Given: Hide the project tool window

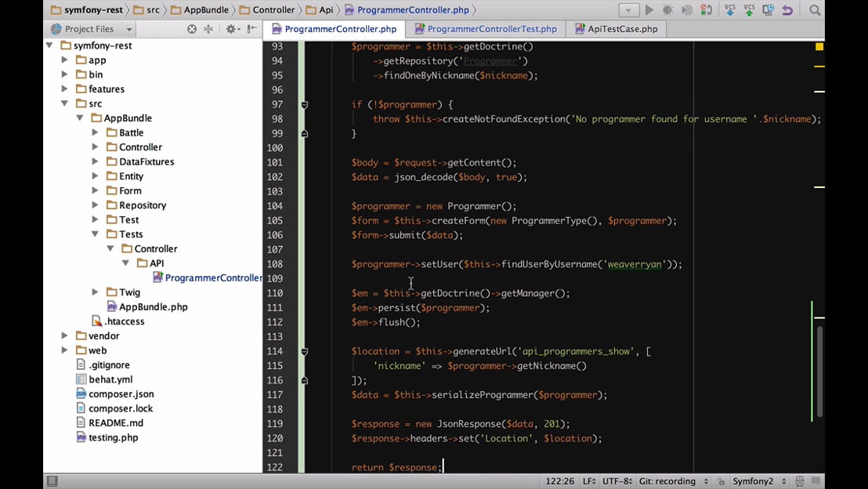Looking at the screenshot, I should [x=252, y=29].
